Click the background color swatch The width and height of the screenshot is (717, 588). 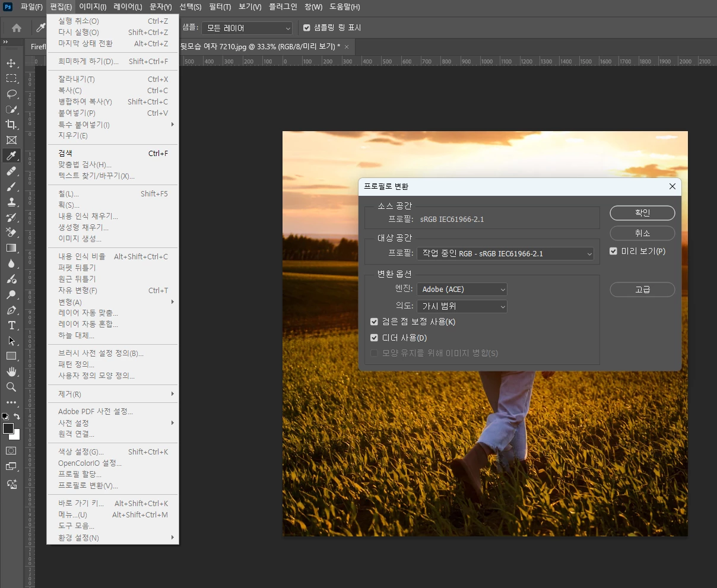click(x=17, y=436)
